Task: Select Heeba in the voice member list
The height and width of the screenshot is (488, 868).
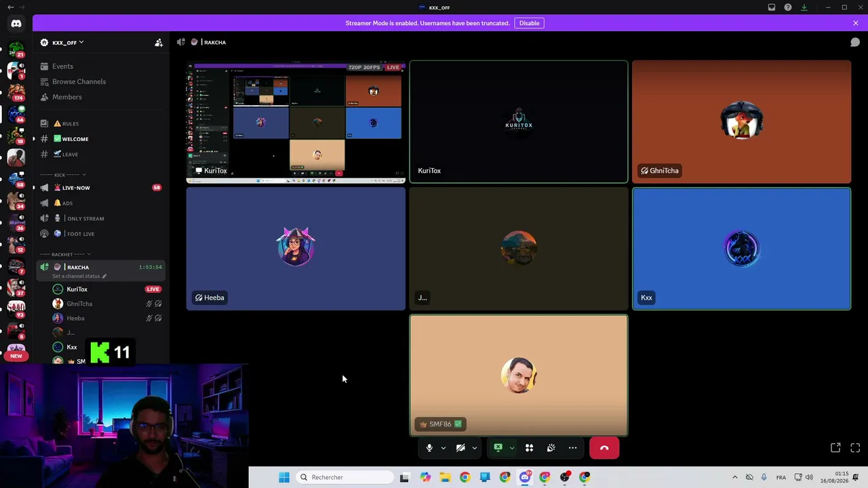Action: [75, 319]
